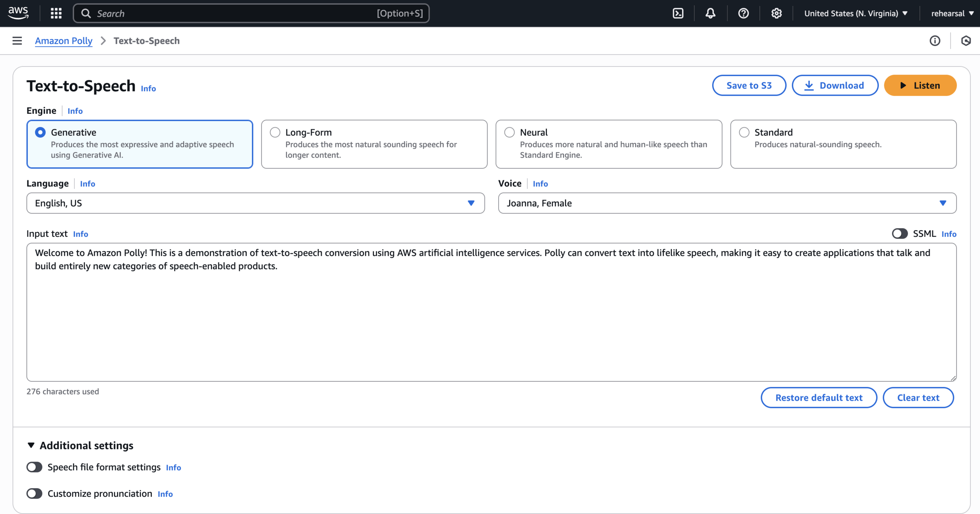This screenshot has width=980, height=514.
Task: Click the help question mark icon
Action: coord(743,13)
